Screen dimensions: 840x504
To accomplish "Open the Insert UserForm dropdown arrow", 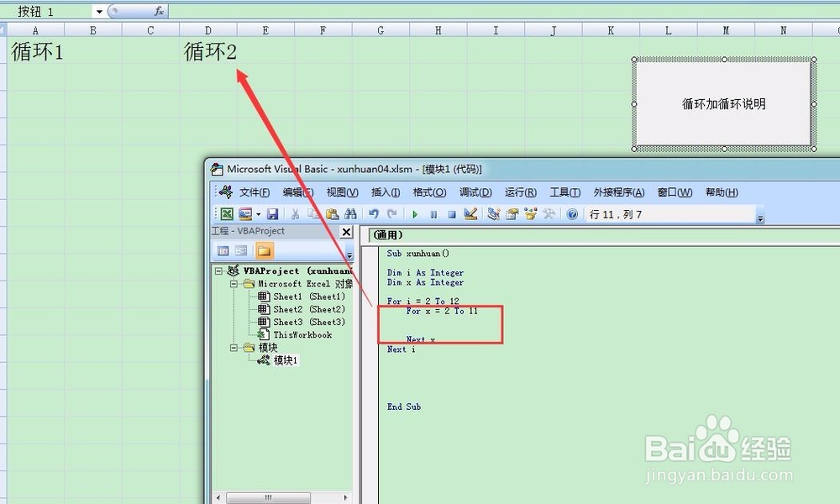I will (259, 213).
